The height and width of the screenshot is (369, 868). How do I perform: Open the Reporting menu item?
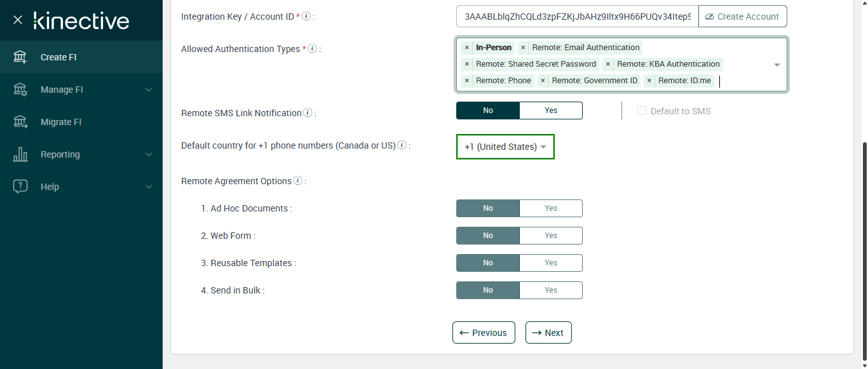coord(60,154)
